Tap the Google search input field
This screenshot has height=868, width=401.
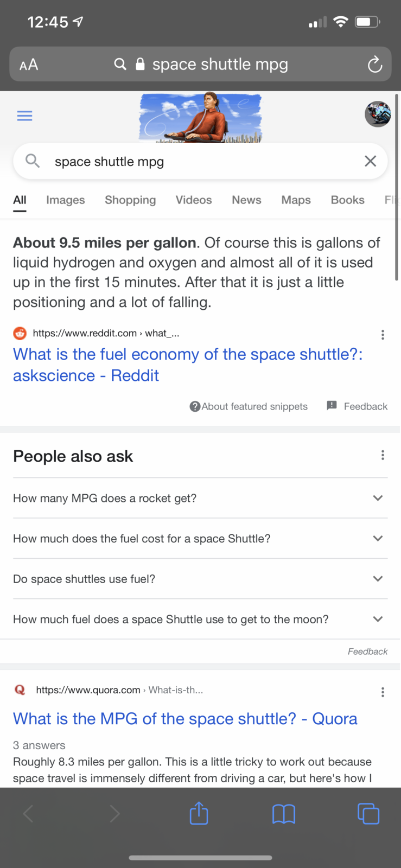pos(201,162)
